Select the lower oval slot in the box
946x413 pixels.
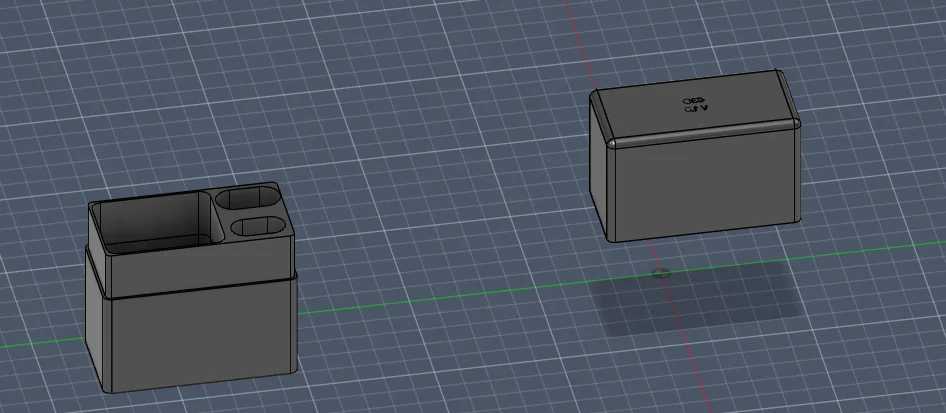pyautogui.click(x=259, y=227)
